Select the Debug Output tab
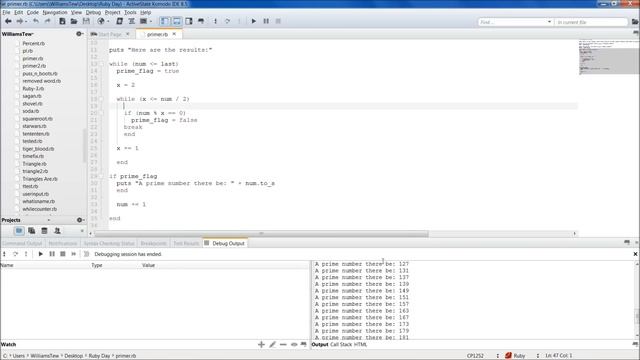 click(x=224, y=243)
